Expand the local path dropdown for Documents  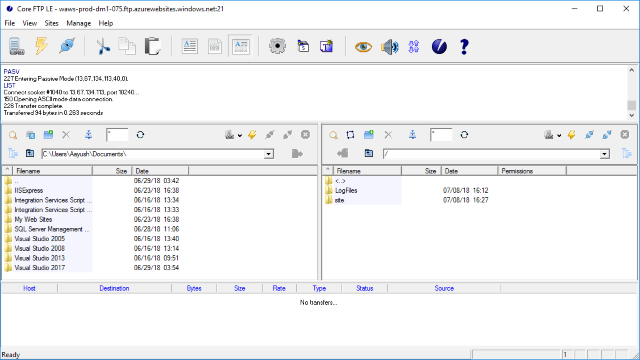[269, 154]
